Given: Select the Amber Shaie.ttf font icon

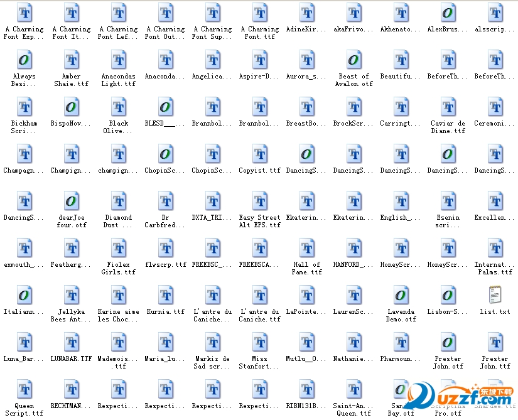Looking at the screenshot, I should pyautogui.click(x=72, y=60).
